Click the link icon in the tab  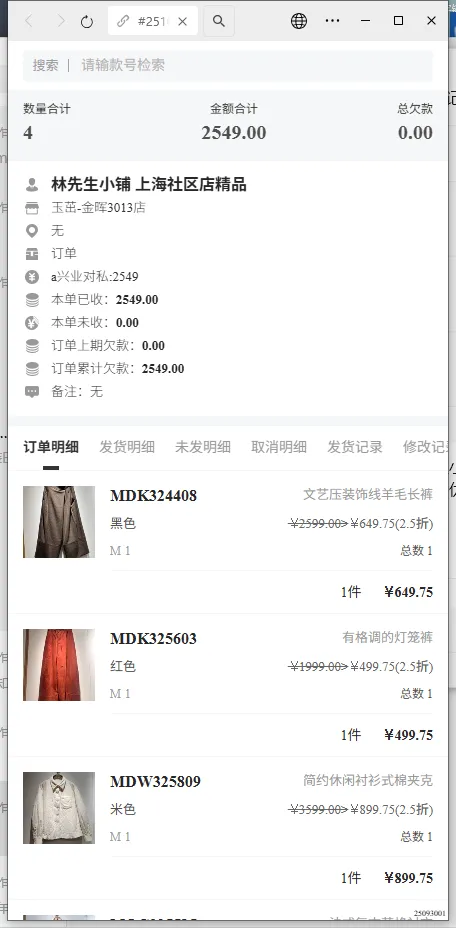click(123, 21)
